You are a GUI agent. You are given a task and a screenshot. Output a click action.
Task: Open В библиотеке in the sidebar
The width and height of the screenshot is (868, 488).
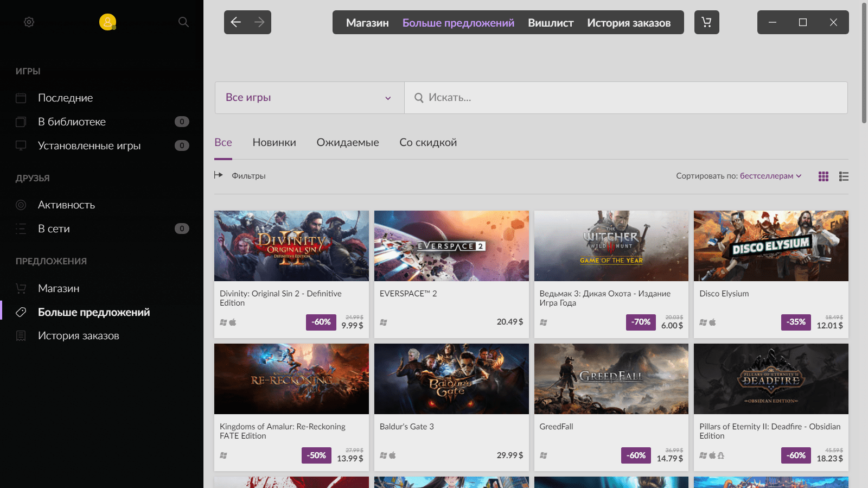pos(72,122)
